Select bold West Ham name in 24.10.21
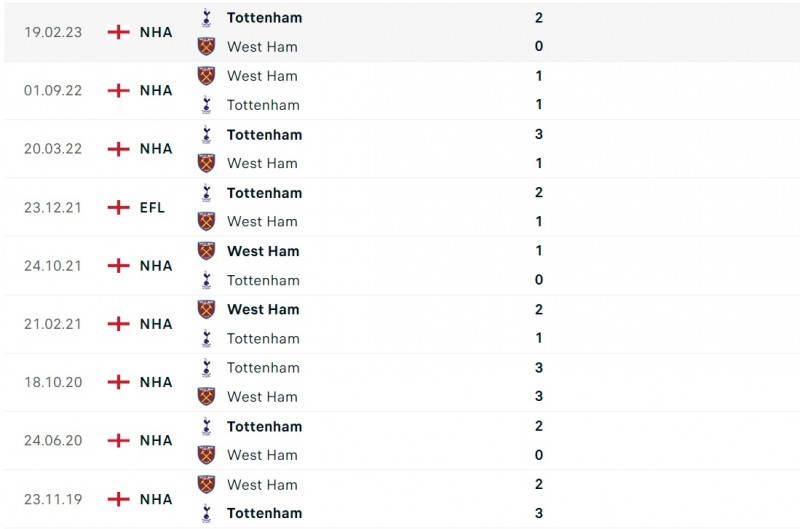This screenshot has height=529, width=800. (x=263, y=251)
